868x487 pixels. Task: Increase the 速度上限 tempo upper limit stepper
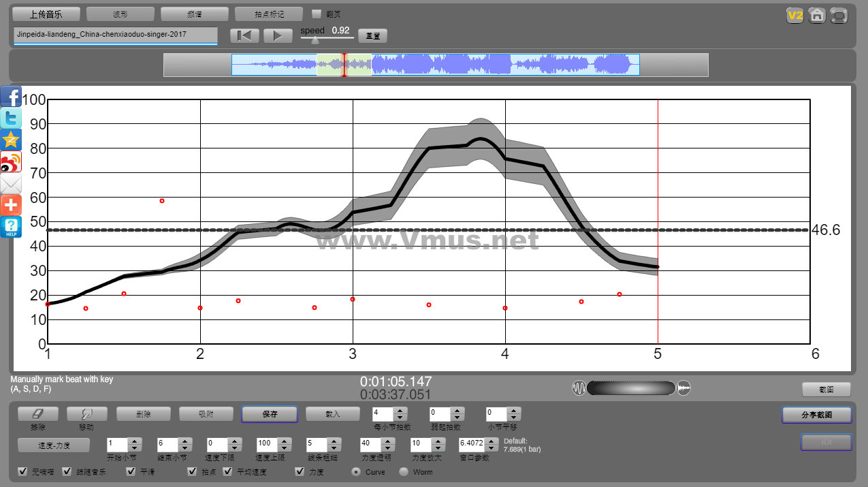coord(283,441)
